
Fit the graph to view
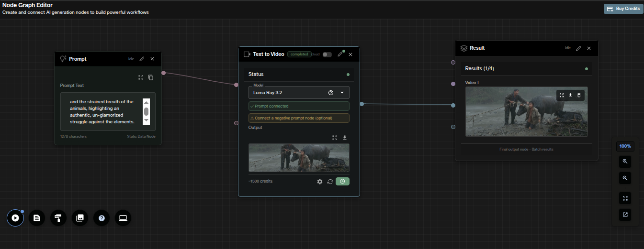[x=625, y=198]
